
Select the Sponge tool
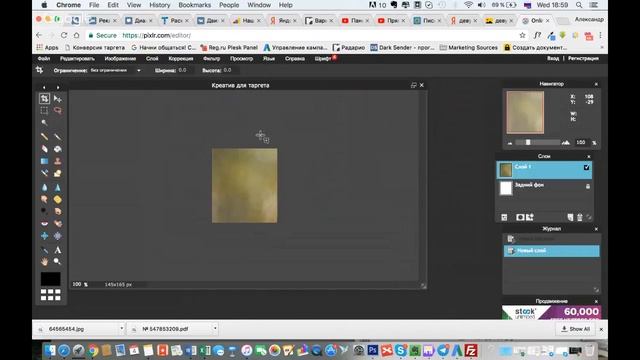[58, 199]
